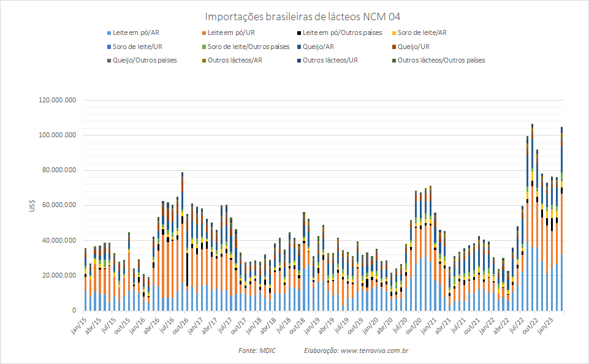Click the 'Outros lácteos/AR' legend label
589x364 pixels.
click(235, 61)
